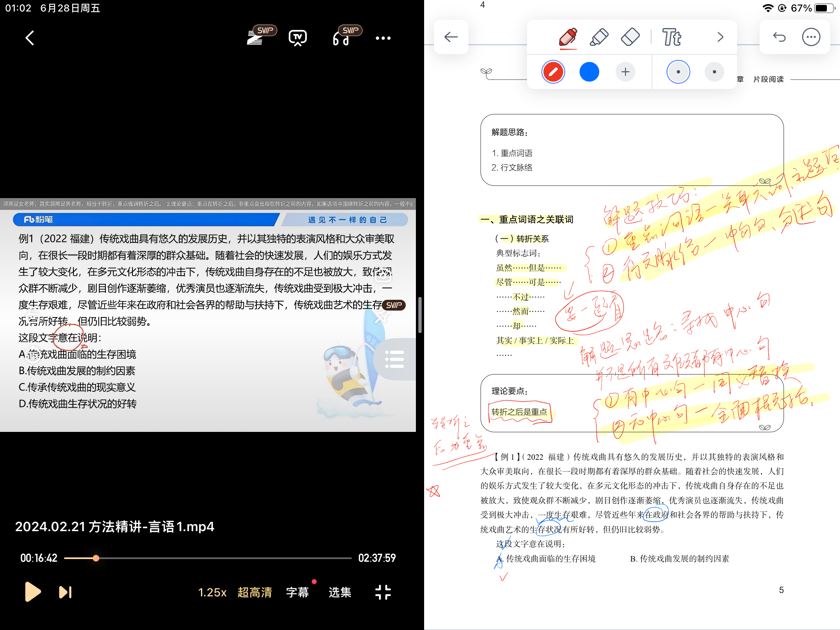This screenshot has width=840, height=630.
Task: Open the 1.25x playback speed menu
Action: click(212, 592)
